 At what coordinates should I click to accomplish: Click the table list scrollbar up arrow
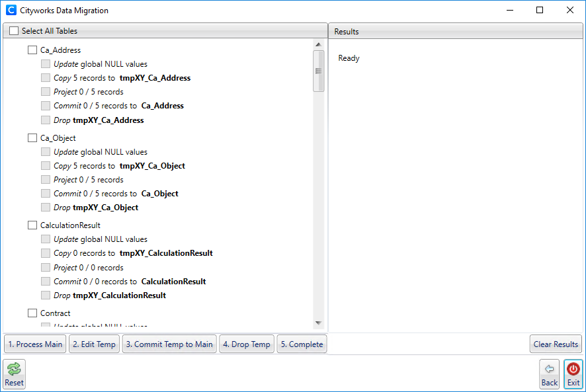point(318,44)
